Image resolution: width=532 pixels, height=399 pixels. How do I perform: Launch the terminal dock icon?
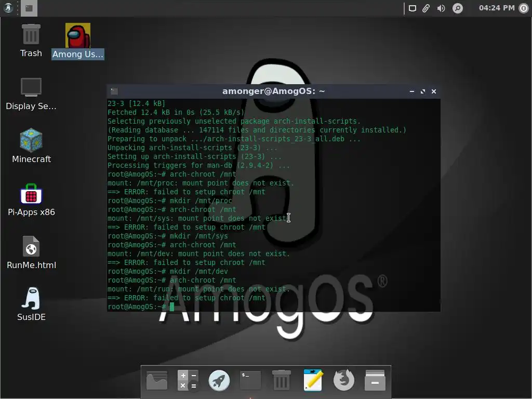point(250,380)
